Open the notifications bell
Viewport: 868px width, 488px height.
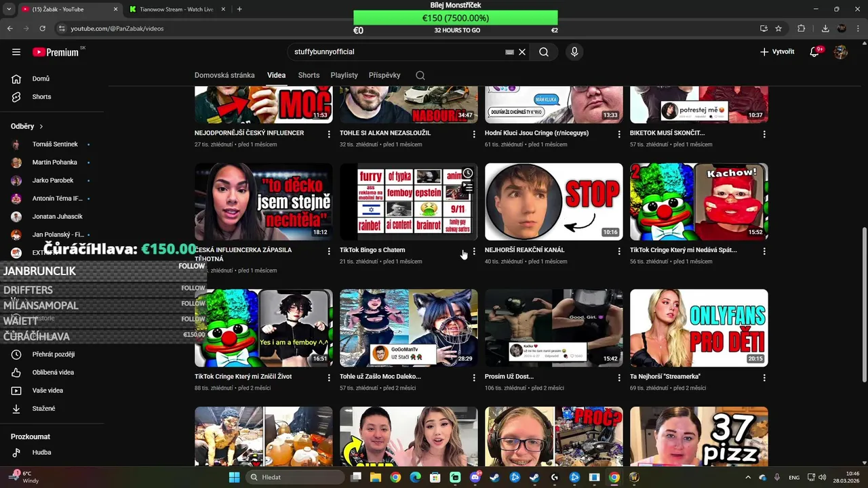coord(815,52)
